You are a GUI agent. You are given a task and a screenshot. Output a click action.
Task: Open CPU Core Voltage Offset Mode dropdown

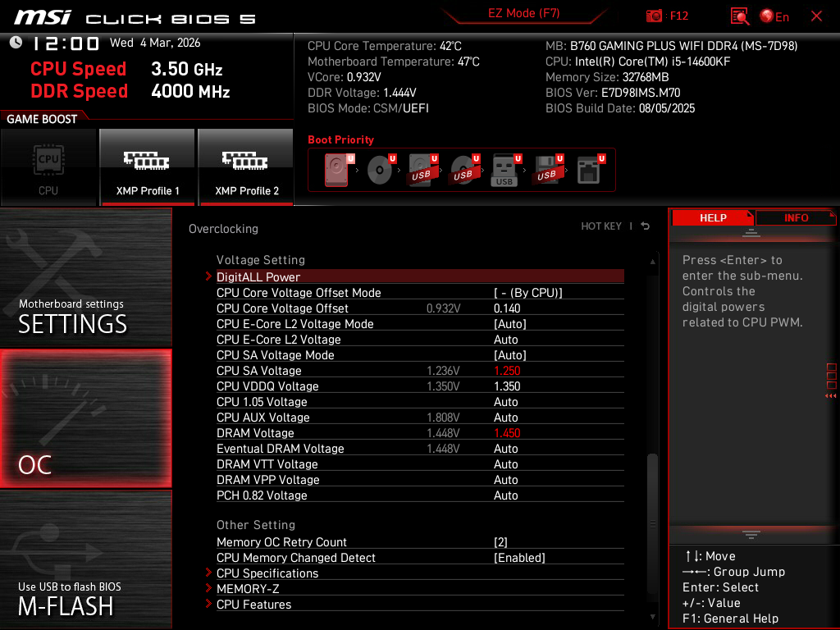tap(527, 293)
